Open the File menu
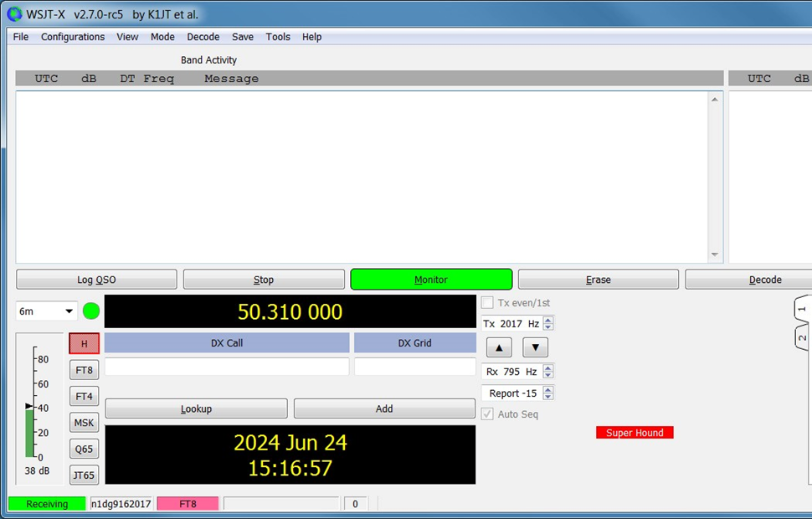This screenshot has width=812, height=519. click(x=21, y=37)
